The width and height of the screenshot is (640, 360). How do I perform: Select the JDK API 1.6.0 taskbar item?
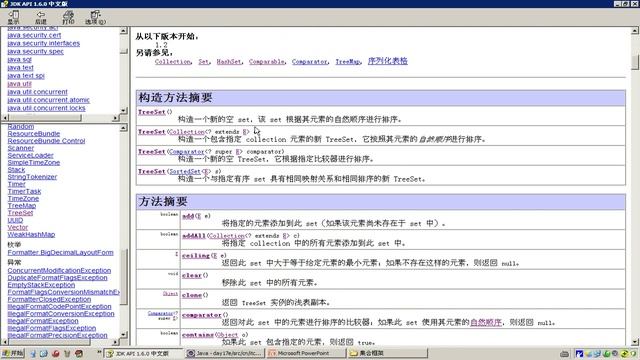tap(143, 353)
